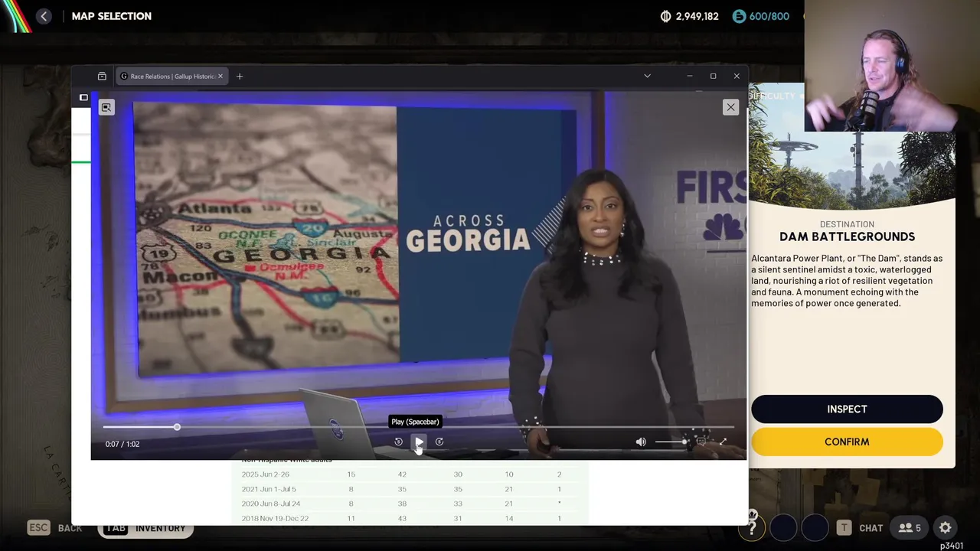Click the currency balance 2.949.182
980x551 pixels.
click(x=689, y=16)
